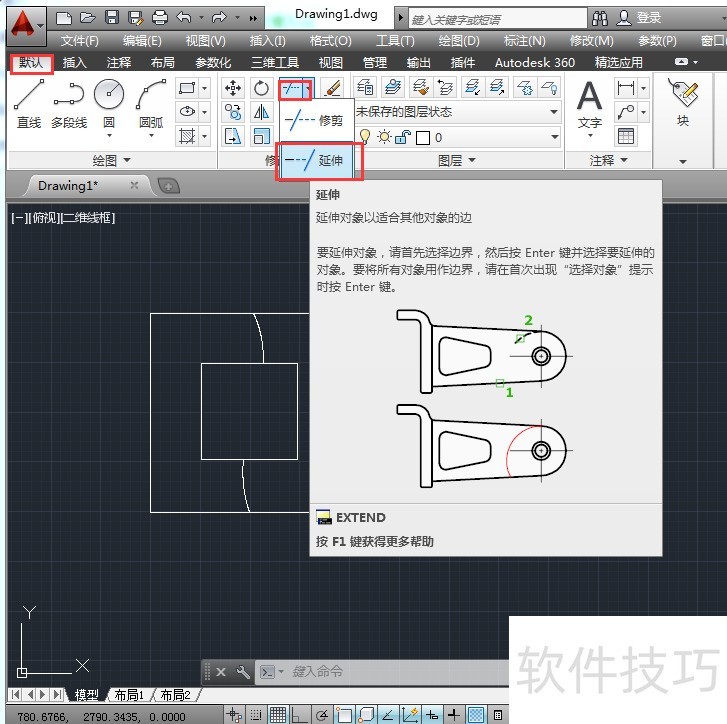Click the Match Layer icon

click(x=420, y=87)
